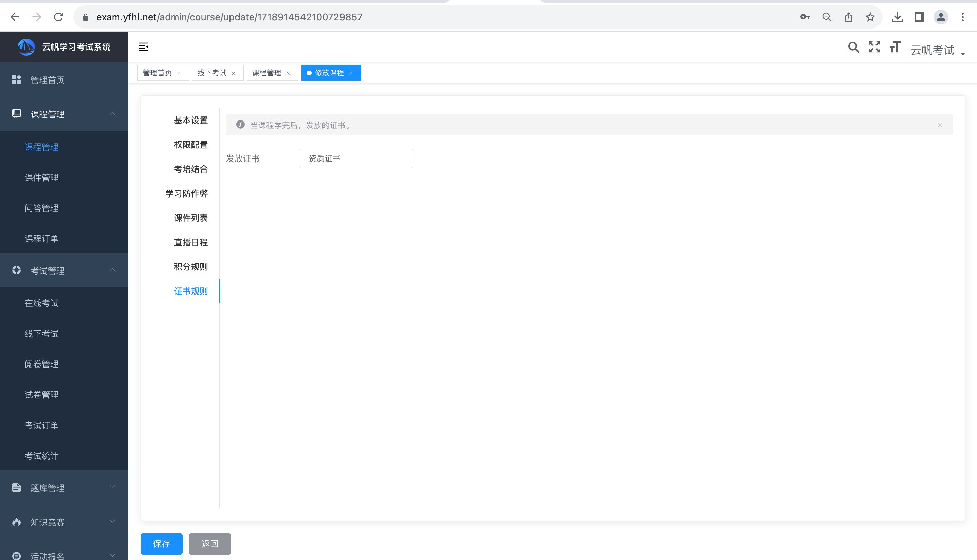Click the info icon in the notice banner
977x560 pixels.
click(240, 125)
